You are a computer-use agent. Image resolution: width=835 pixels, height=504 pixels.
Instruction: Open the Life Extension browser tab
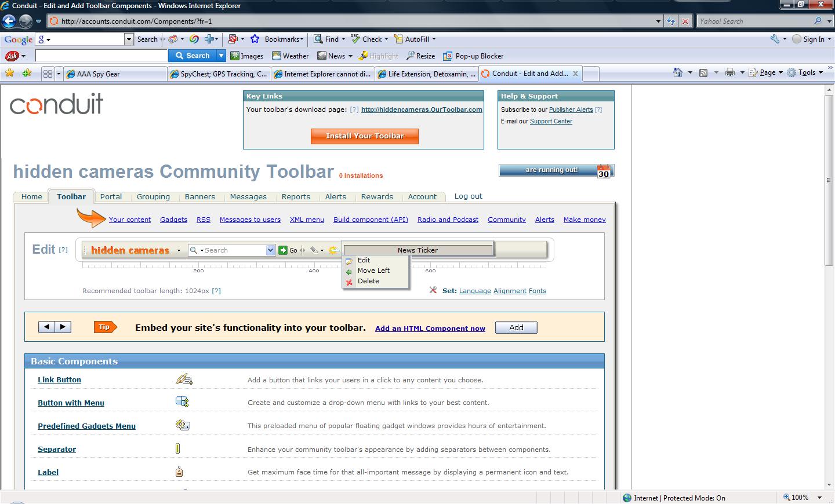tap(427, 74)
